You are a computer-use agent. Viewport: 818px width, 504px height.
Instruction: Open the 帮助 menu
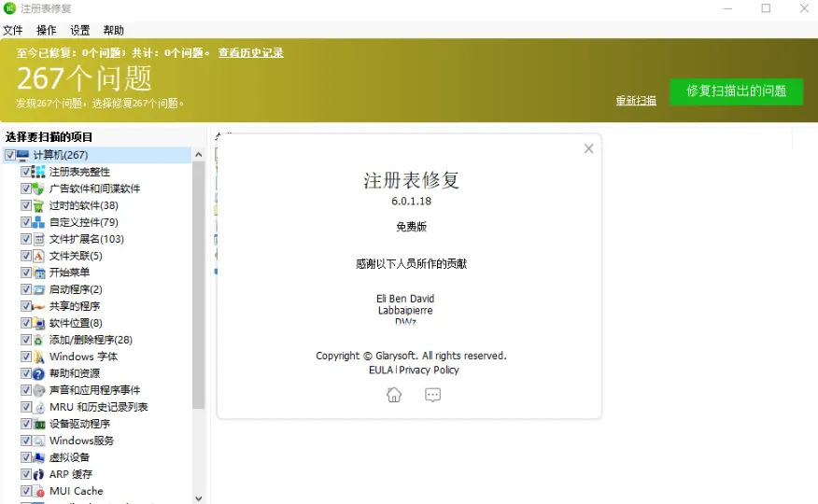114,30
